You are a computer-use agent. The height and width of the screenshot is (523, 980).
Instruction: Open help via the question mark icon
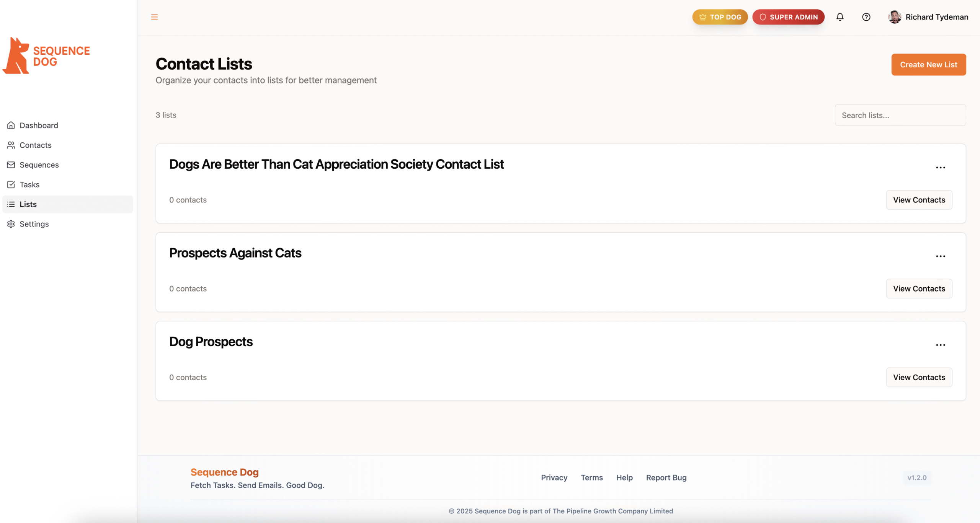(x=866, y=17)
